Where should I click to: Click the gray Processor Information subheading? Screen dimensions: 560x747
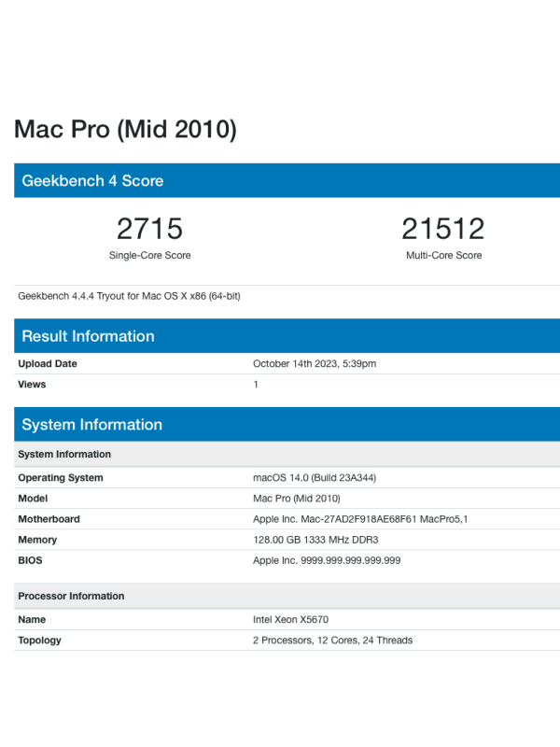(x=71, y=596)
